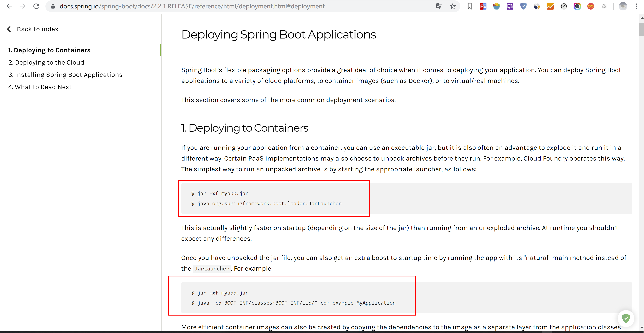Open the red infinity extension
The width and height of the screenshot is (644, 333).
click(x=591, y=6)
